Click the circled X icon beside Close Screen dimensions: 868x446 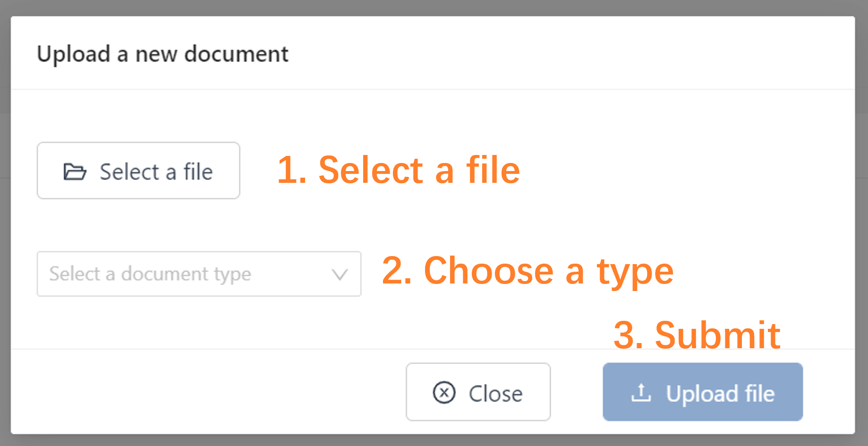click(444, 393)
